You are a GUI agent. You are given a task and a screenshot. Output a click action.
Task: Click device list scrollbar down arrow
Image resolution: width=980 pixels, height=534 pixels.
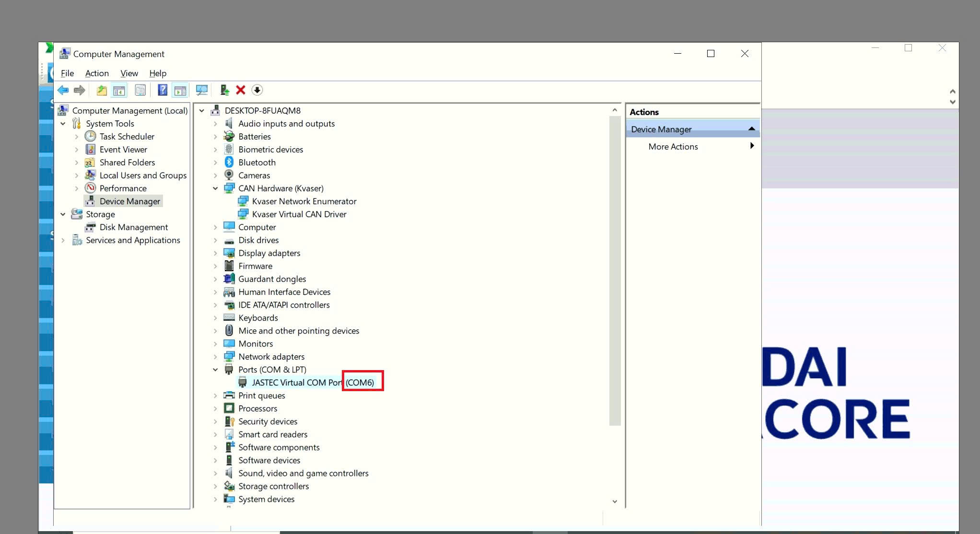pyautogui.click(x=615, y=501)
